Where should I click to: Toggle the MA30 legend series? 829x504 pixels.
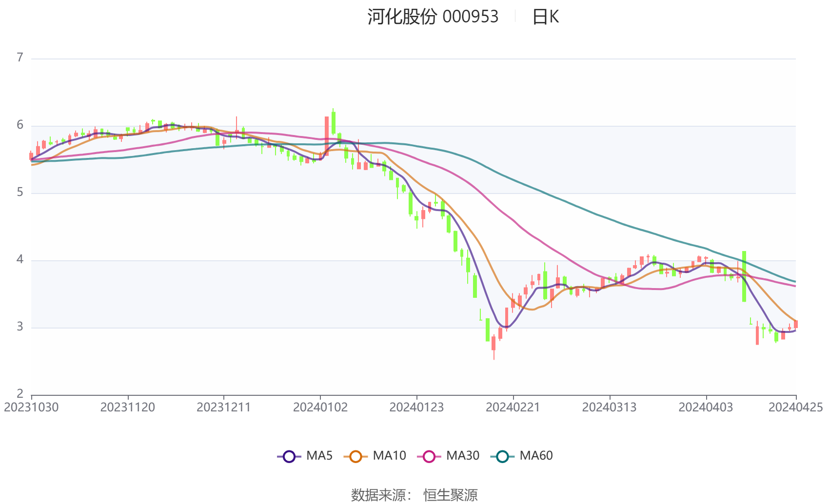tap(448, 456)
